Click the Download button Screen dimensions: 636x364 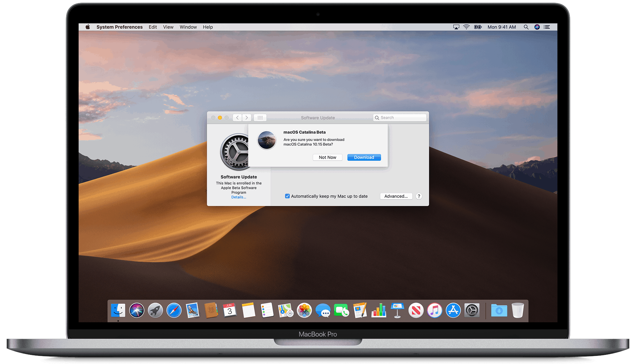point(364,157)
